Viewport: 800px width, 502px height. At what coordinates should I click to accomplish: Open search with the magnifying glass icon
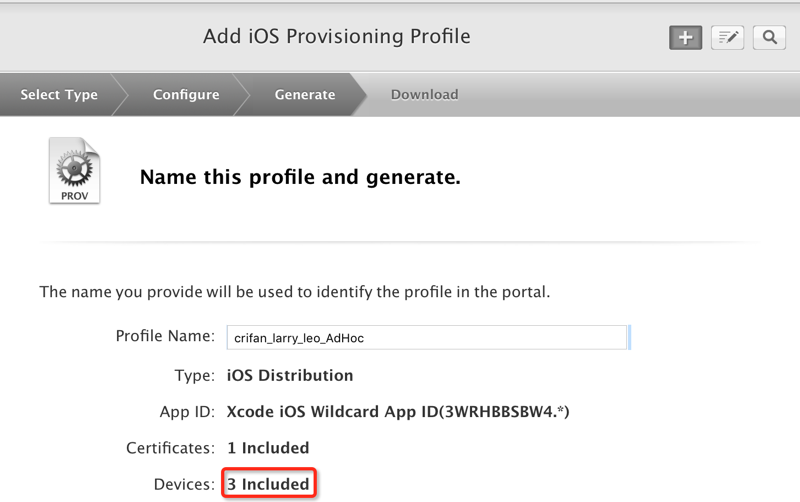tap(769, 38)
